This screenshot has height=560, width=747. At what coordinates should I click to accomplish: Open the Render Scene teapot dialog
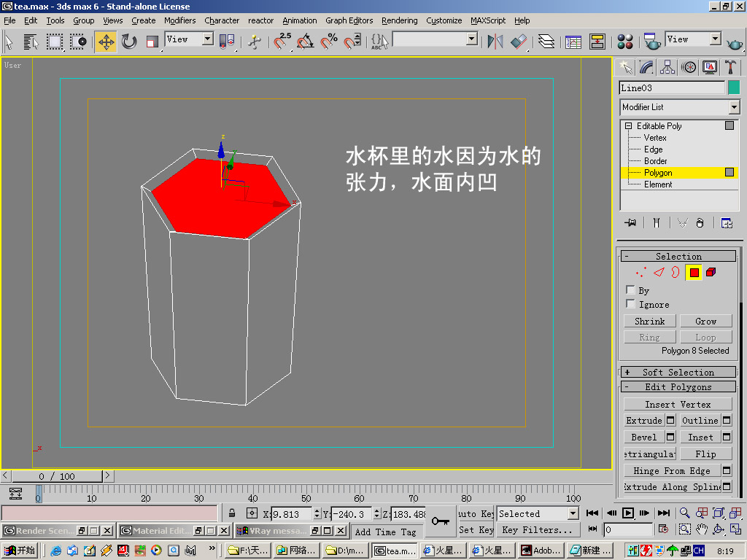[651, 42]
